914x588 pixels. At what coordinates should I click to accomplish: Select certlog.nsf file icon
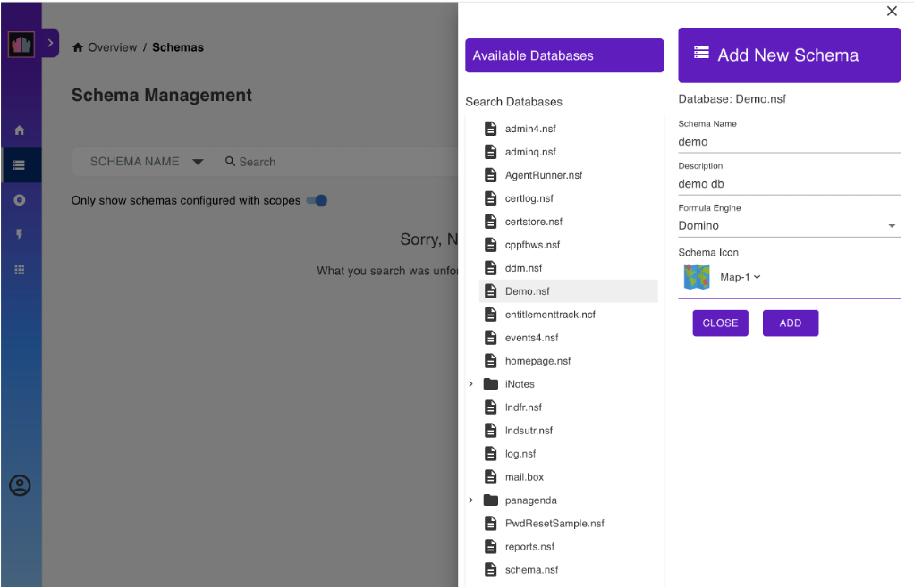pos(491,198)
